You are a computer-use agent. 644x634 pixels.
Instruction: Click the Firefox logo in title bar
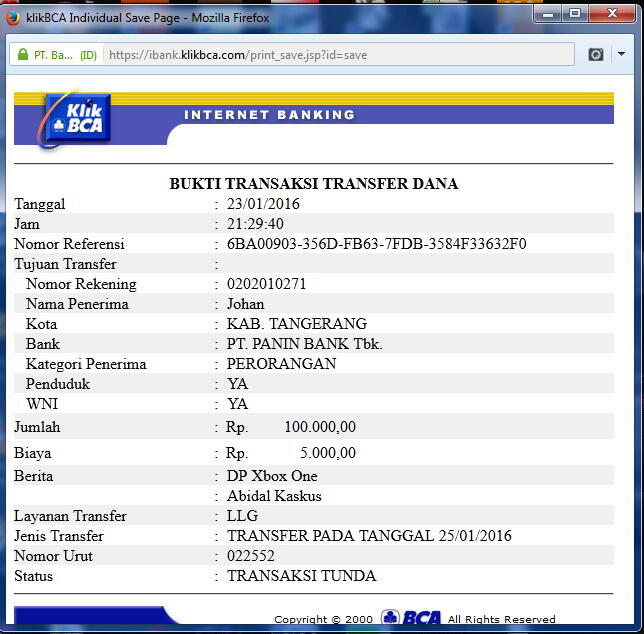[x=13, y=18]
